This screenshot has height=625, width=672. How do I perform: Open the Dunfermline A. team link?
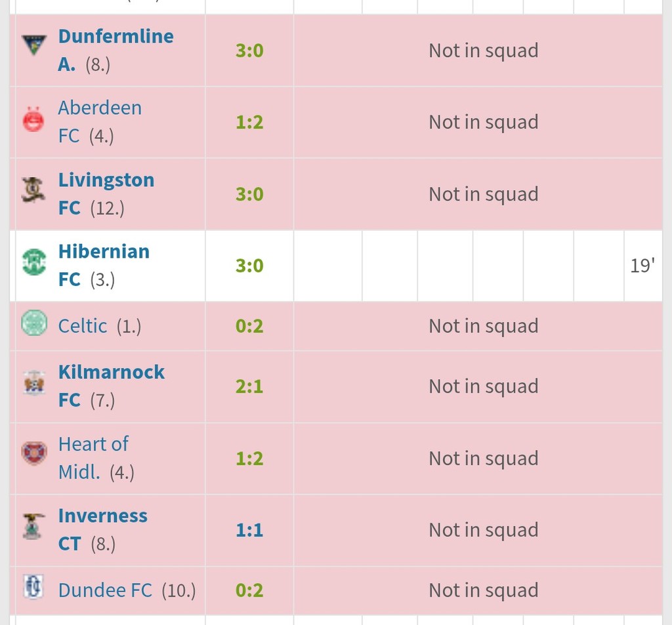pos(115,36)
